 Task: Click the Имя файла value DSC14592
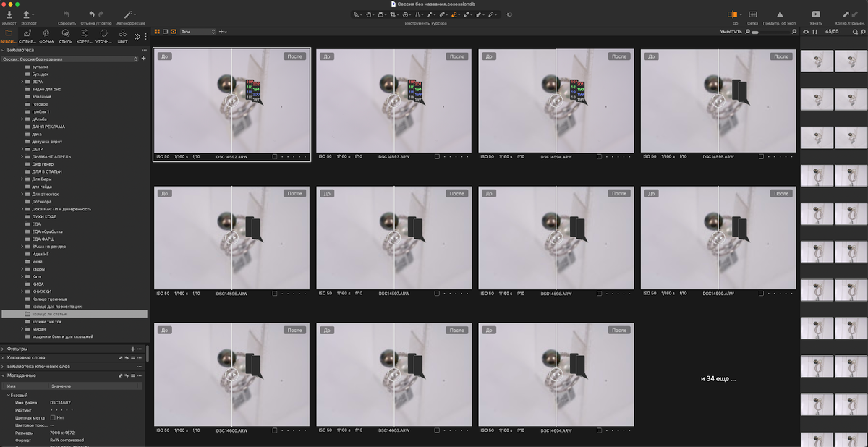coord(60,401)
